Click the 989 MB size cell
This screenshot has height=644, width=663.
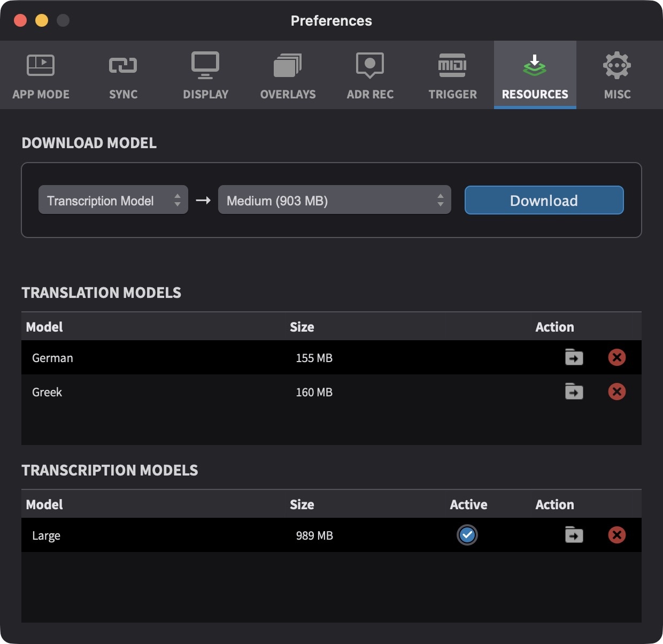pos(314,535)
